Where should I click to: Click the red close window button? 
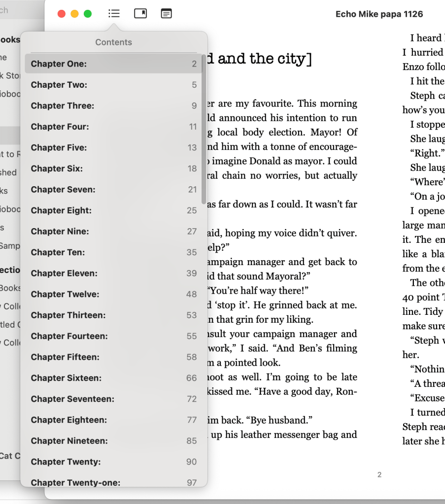point(62,14)
